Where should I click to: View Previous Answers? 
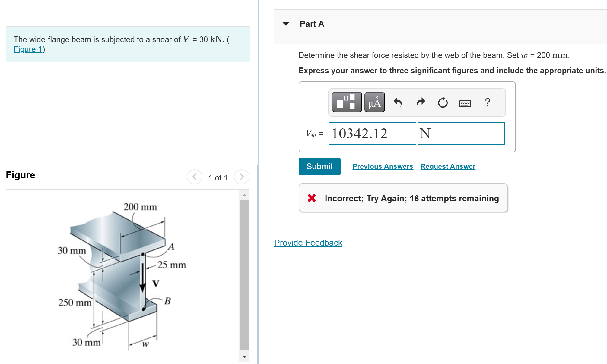(383, 166)
